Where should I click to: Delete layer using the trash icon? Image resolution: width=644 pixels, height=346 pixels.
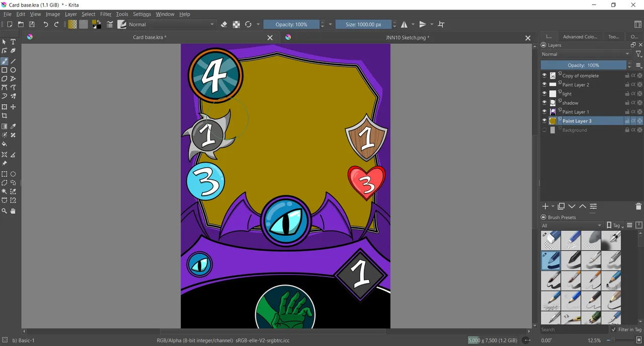[638, 206]
